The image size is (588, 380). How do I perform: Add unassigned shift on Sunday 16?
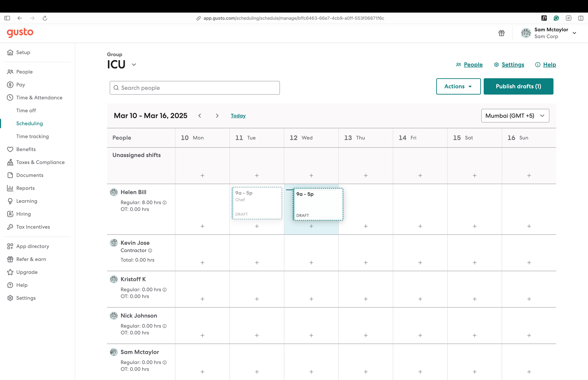click(529, 175)
